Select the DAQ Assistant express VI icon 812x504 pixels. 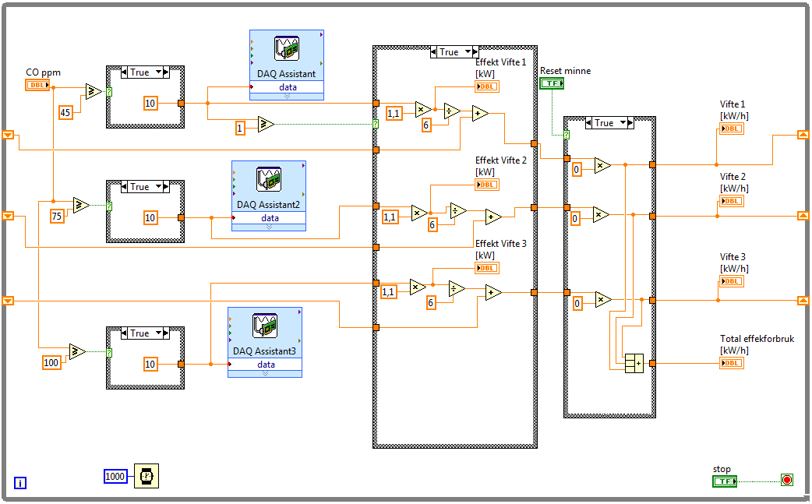click(287, 49)
